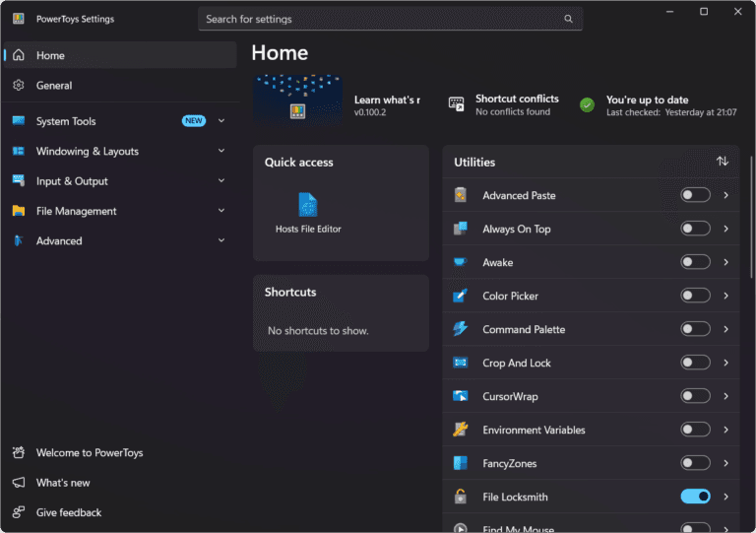Click the Input & Output keyboard icon
Image resolution: width=756 pixels, height=533 pixels.
19,180
